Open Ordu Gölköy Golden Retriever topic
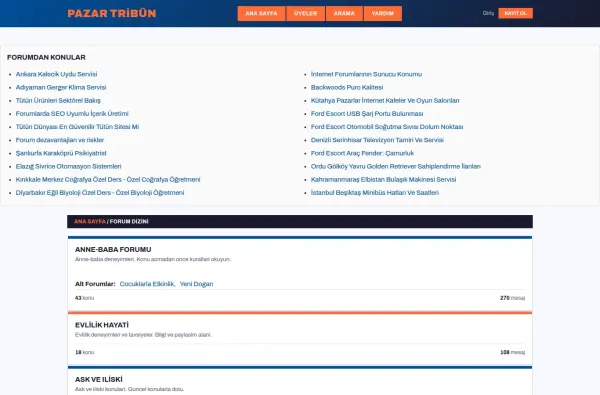Image resolution: width=600 pixels, height=395 pixels. click(396, 166)
